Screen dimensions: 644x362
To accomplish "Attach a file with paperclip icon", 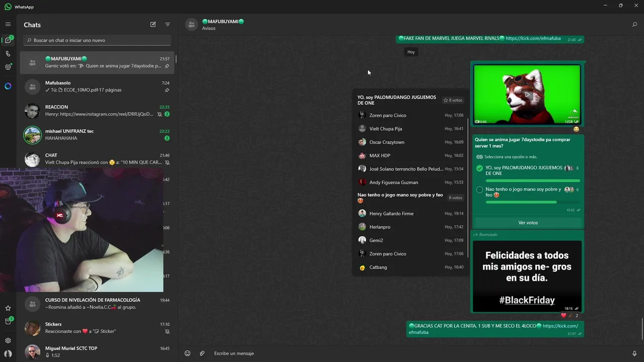I will pyautogui.click(x=202, y=353).
